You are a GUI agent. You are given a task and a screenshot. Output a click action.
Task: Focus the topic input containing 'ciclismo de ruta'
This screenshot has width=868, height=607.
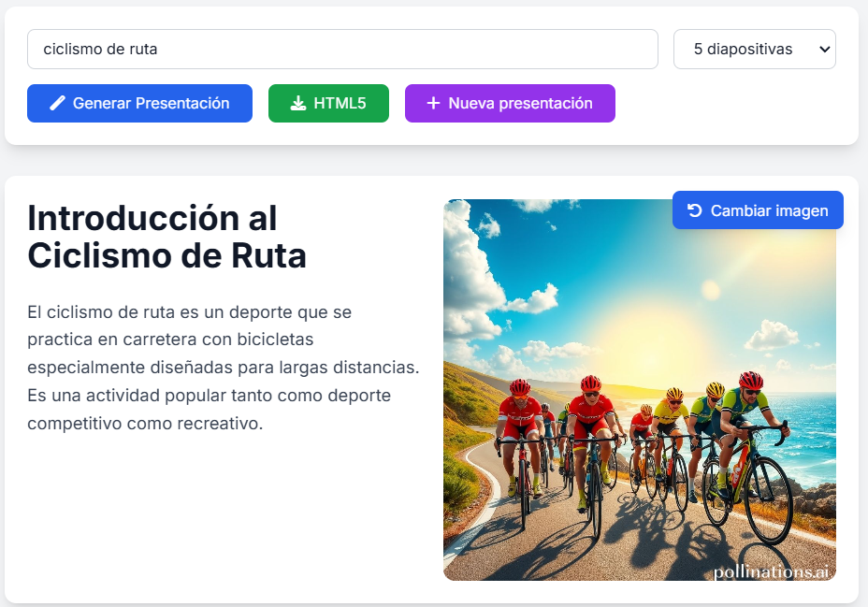click(342, 50)
